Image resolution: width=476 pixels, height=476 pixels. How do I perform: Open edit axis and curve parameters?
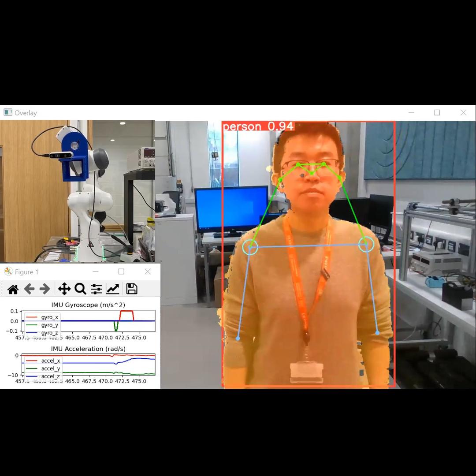coord(113,289)
